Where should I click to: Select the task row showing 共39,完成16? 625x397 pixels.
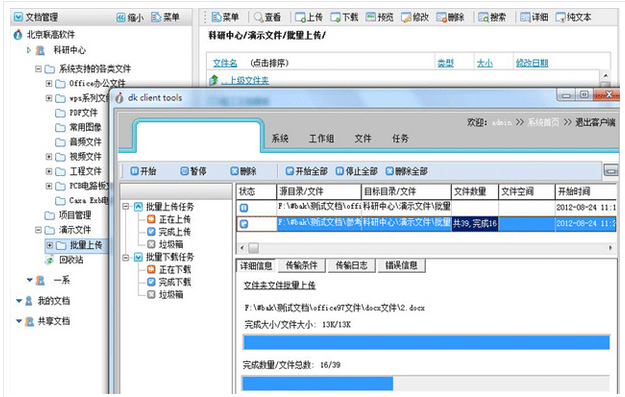(426, 224)
